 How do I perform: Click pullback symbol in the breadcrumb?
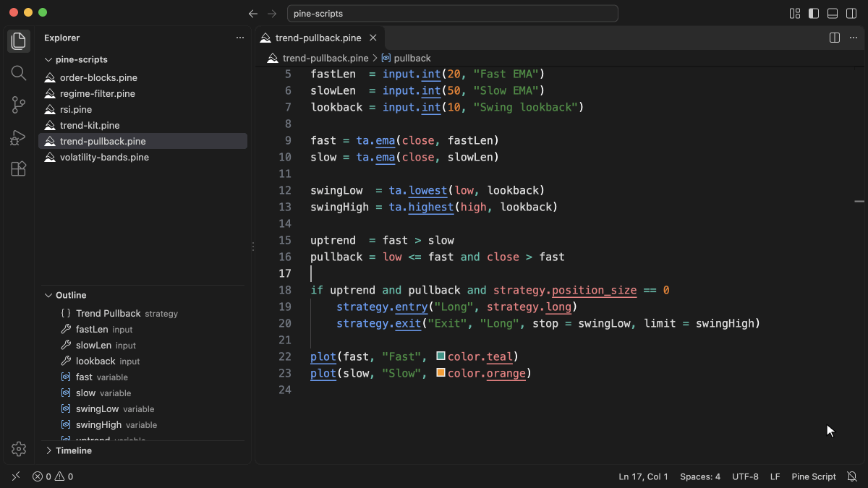click(x=412, y=58)
